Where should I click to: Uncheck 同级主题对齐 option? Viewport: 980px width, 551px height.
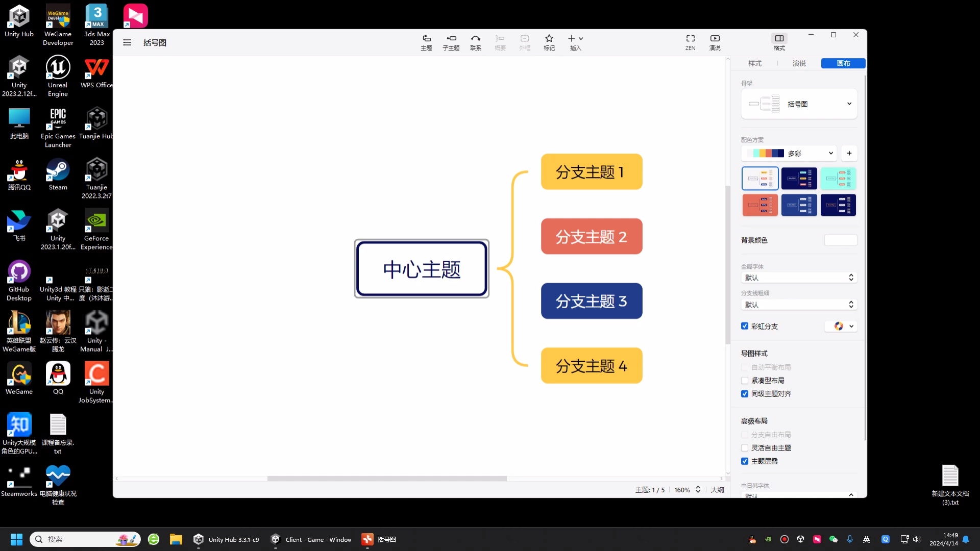[x=745, y=393]
